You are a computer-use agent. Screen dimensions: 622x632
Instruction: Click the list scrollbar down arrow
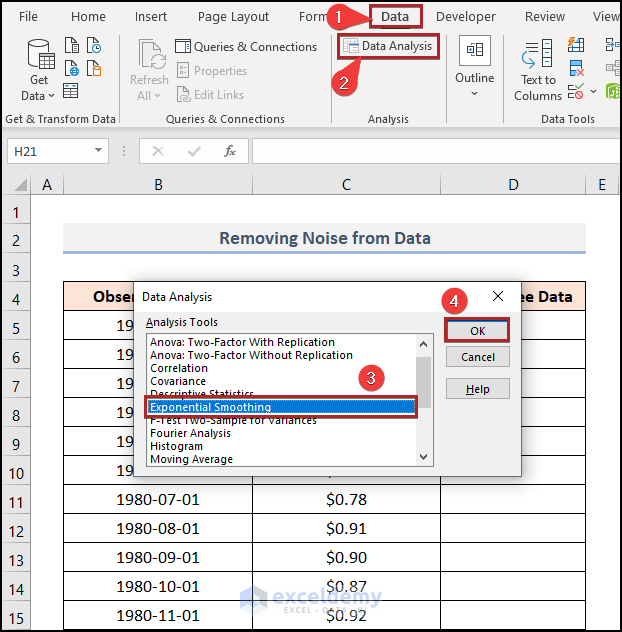tap(424, 456)
